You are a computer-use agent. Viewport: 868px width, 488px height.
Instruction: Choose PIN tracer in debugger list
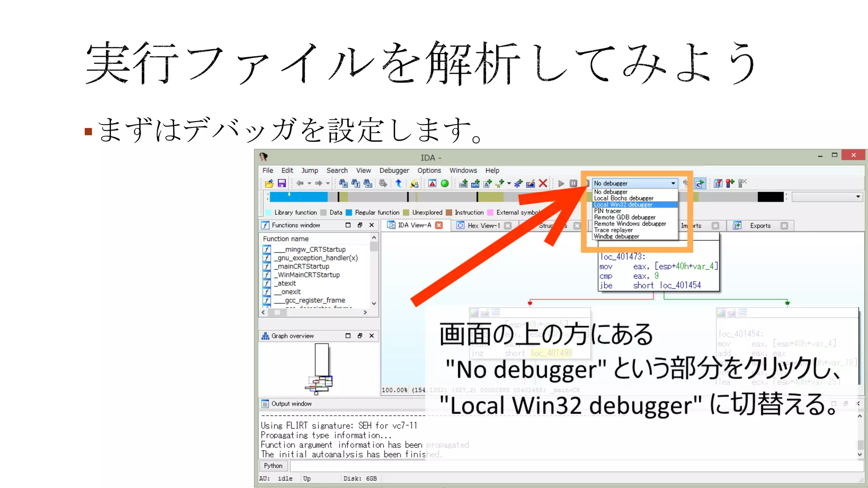point(635,211)
